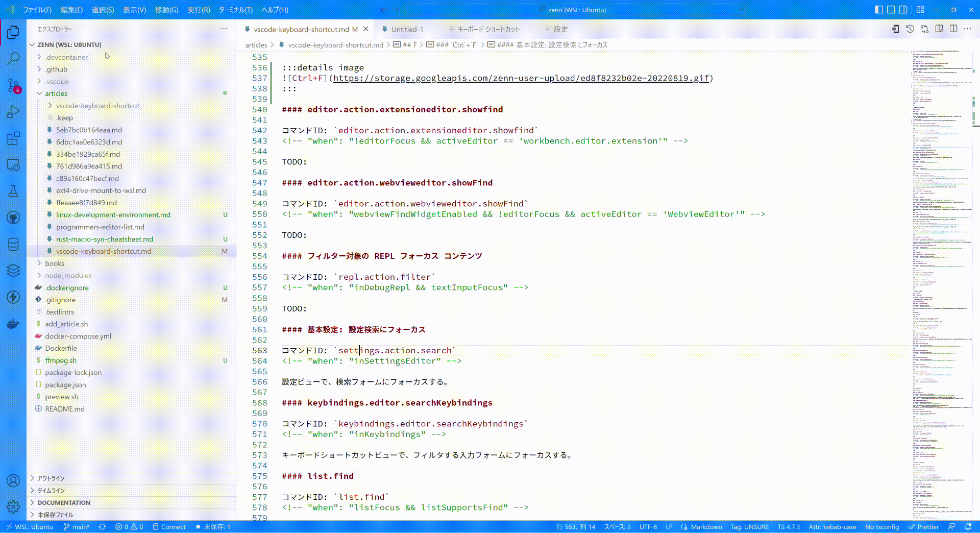Screen dimensions: 980x533
Task: Open the ターミナル(T) menu
Action: point(235,10)
